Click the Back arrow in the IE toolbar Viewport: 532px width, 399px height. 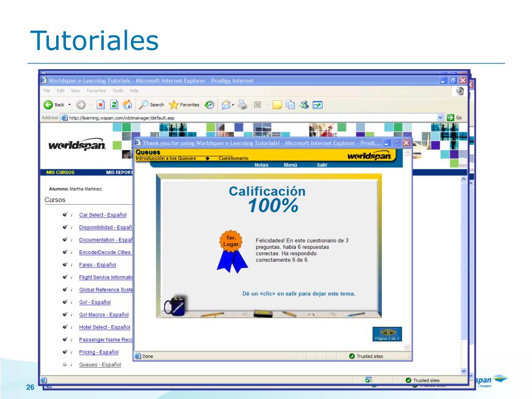point(48,105)
